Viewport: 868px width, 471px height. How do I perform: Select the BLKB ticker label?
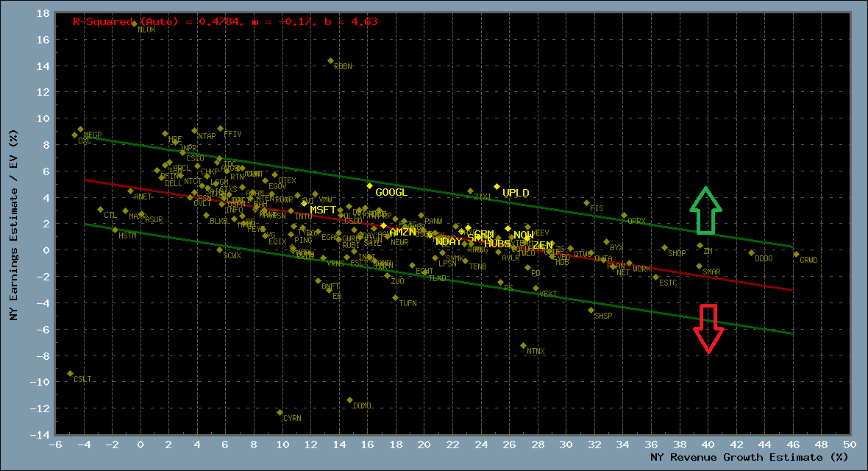(x=218, y=221)
